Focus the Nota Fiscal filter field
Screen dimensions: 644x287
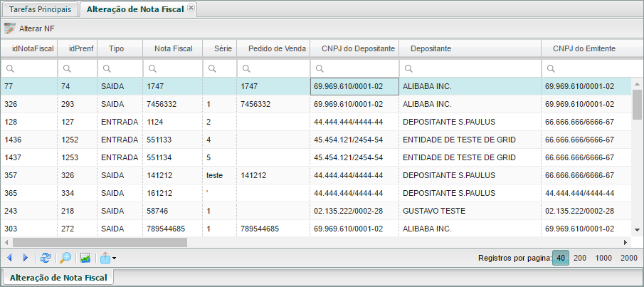click(173, 68)
